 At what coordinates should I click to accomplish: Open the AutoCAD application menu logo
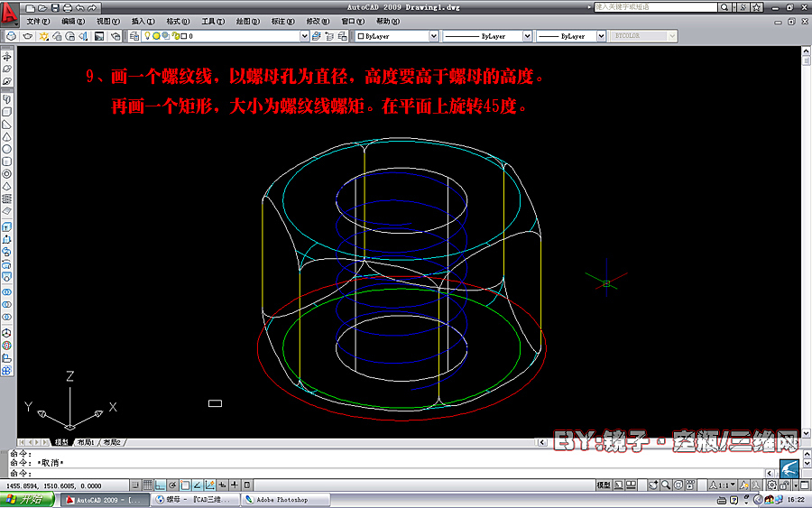[x=9, y=13]
